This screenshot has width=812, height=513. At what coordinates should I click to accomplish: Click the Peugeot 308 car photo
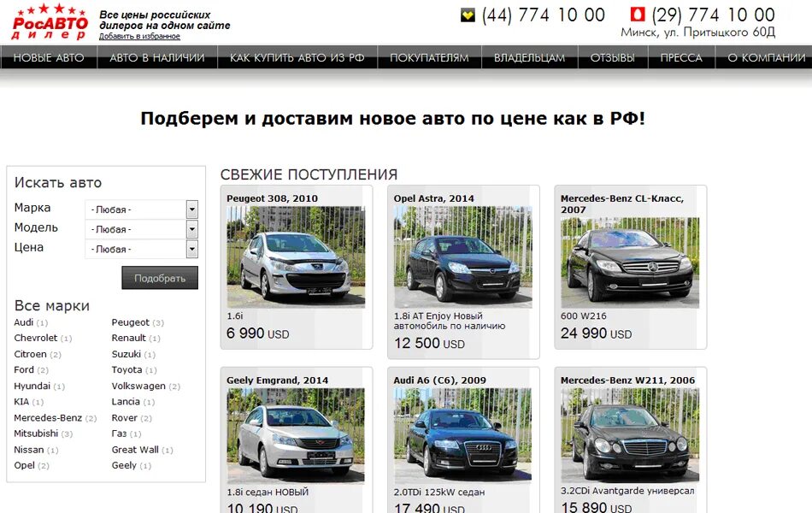click(296, 257)
